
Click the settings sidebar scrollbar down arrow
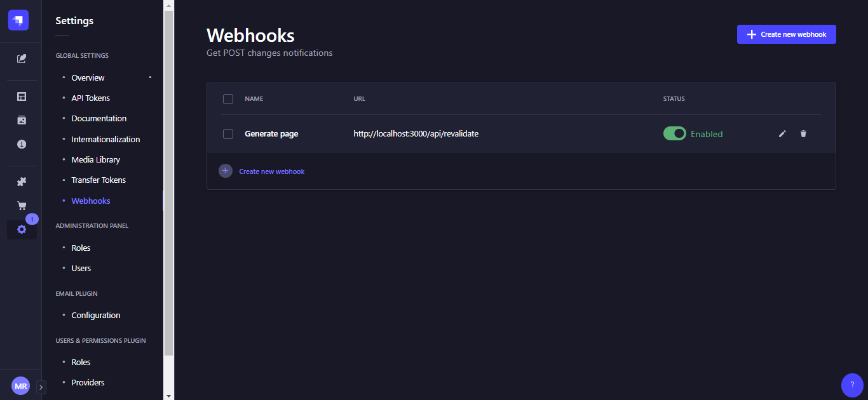coord(168,395)
